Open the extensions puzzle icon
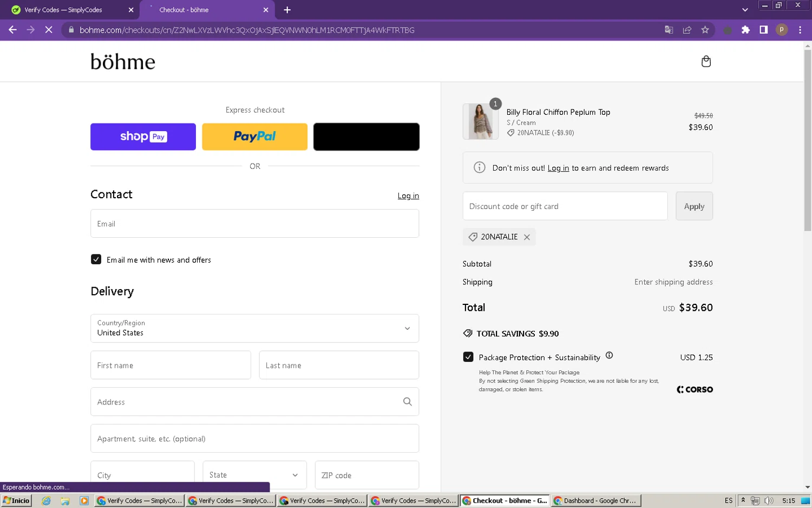This screenshot has height=508, width=812. (x=745, y=30)
